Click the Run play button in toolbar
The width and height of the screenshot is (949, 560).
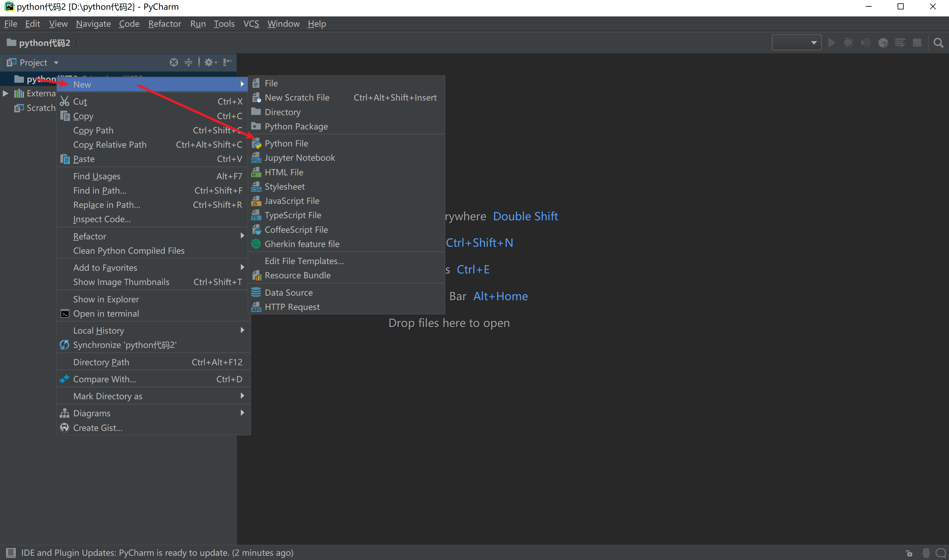click(x=831, y=43)
